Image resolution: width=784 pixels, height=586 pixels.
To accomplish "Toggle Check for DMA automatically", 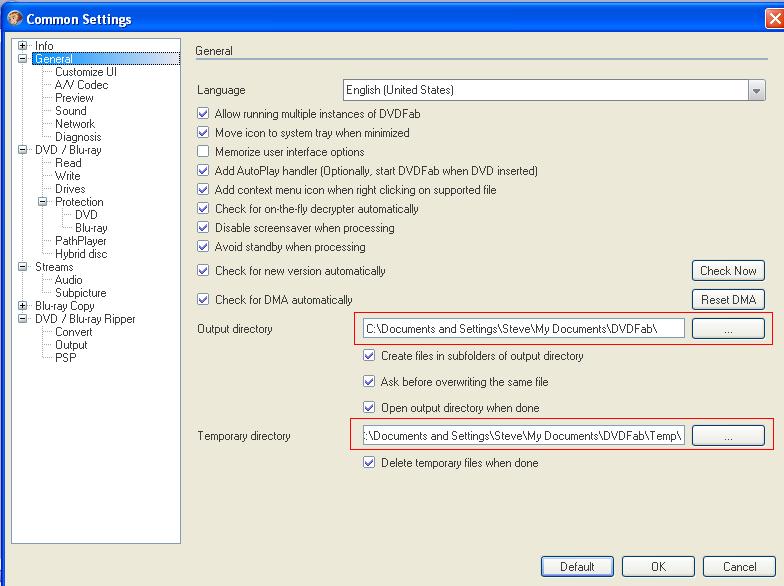I will [203, 300].
